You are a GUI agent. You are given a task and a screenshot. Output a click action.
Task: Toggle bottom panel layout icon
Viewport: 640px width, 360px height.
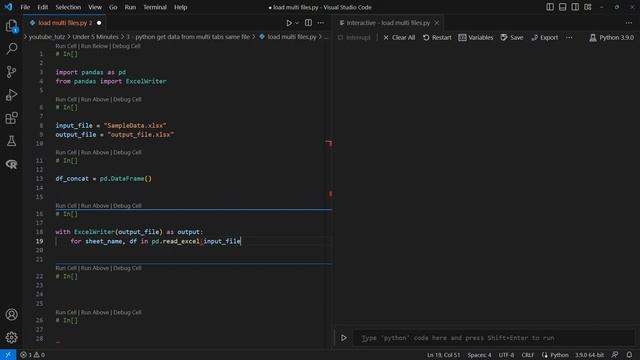562,7
